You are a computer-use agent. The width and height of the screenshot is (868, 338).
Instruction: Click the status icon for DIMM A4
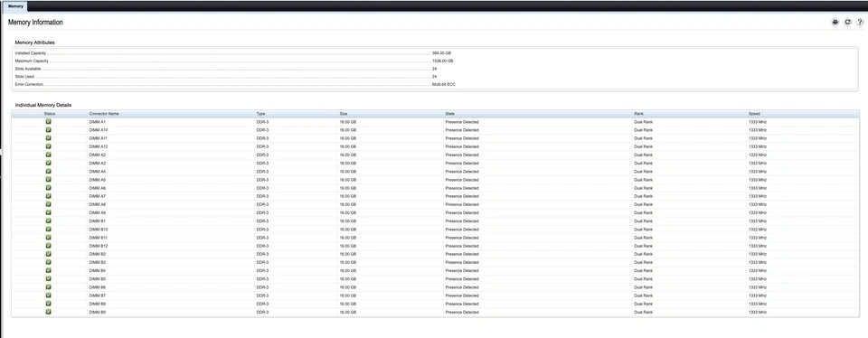click(49, 171)
